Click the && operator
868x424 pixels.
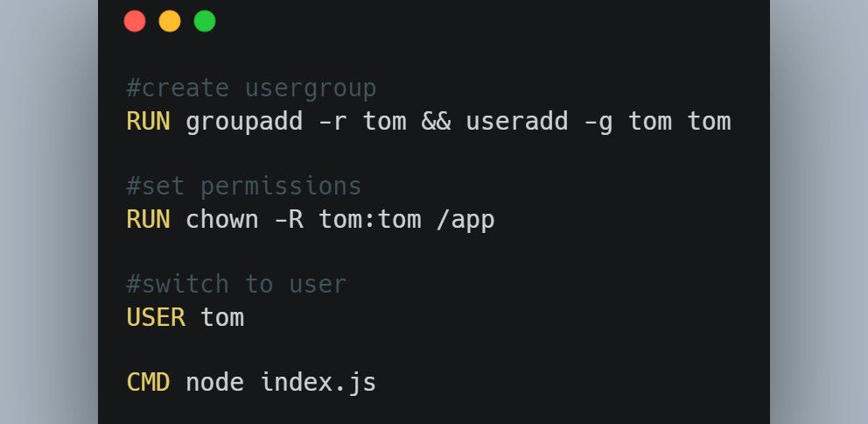coord(436,121)
